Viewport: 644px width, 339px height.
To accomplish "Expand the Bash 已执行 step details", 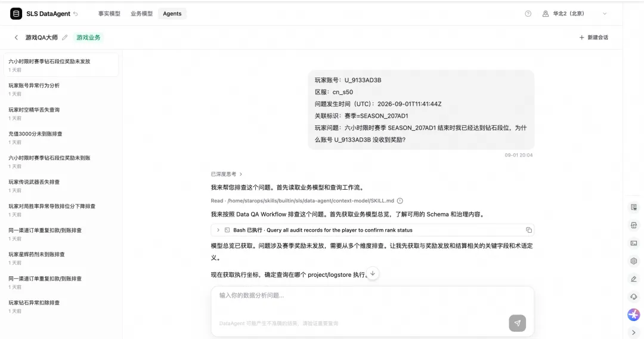I will point(218,230).
